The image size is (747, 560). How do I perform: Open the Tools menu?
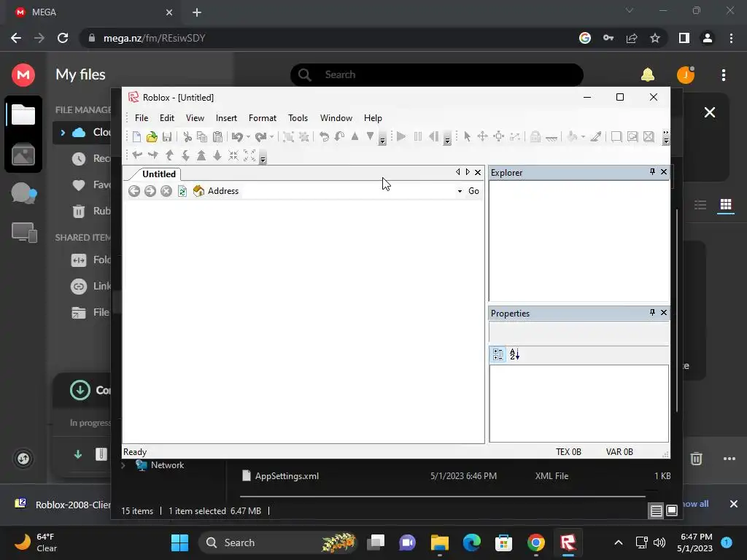tap(298, 118)
